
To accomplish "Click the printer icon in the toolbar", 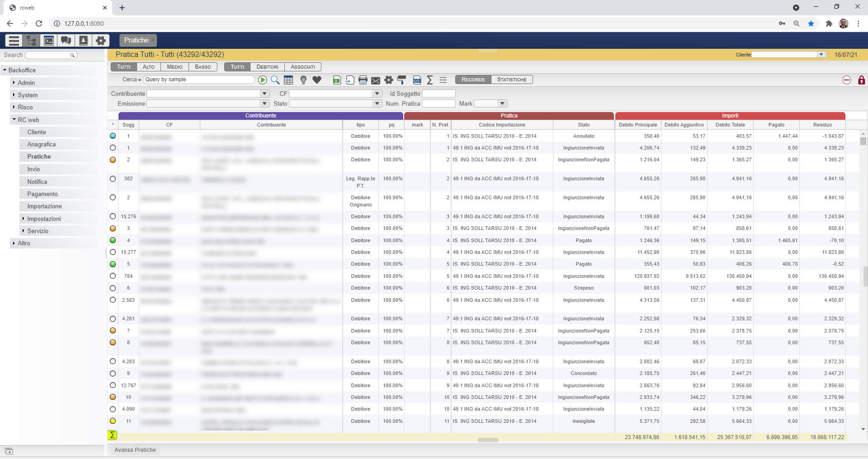I will pos(363,80).
